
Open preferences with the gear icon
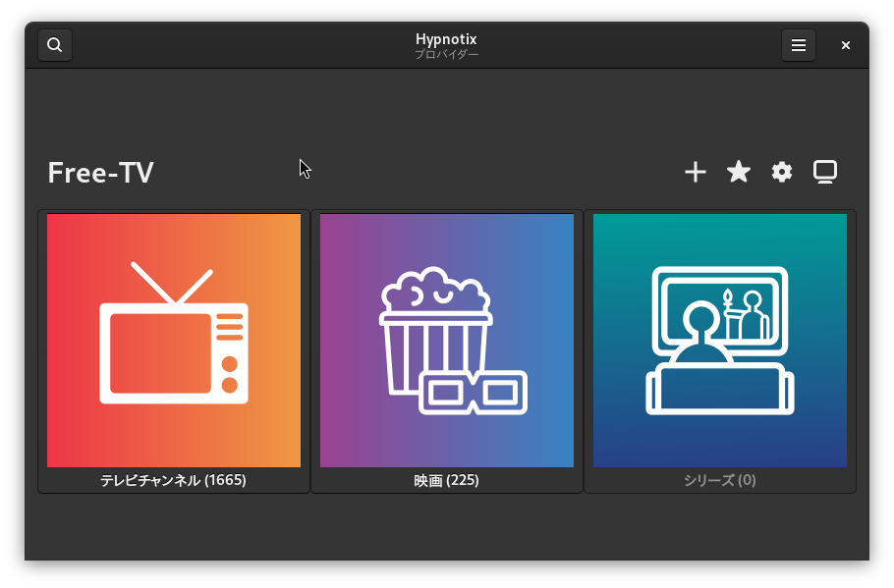782,173
